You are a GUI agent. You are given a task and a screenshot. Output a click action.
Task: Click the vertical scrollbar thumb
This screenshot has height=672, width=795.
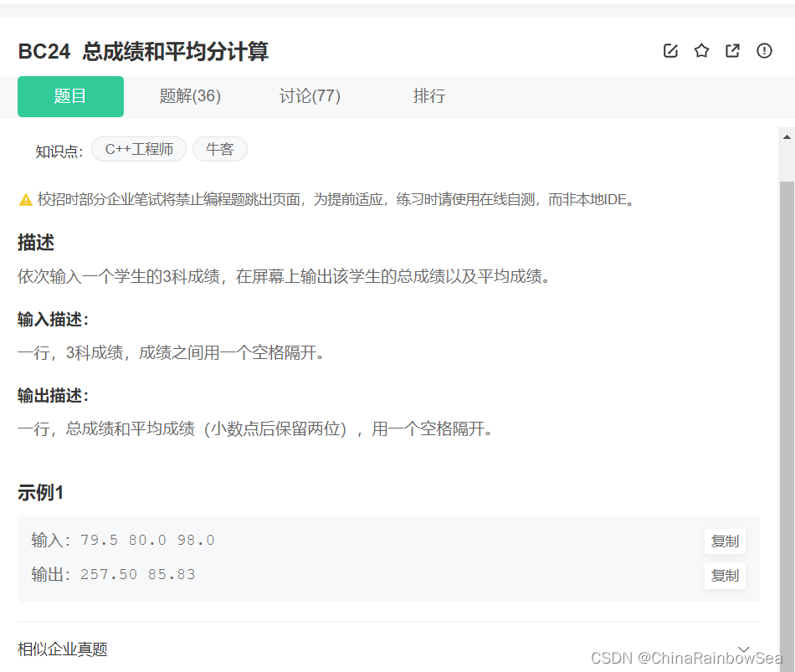tap(787, 426)
